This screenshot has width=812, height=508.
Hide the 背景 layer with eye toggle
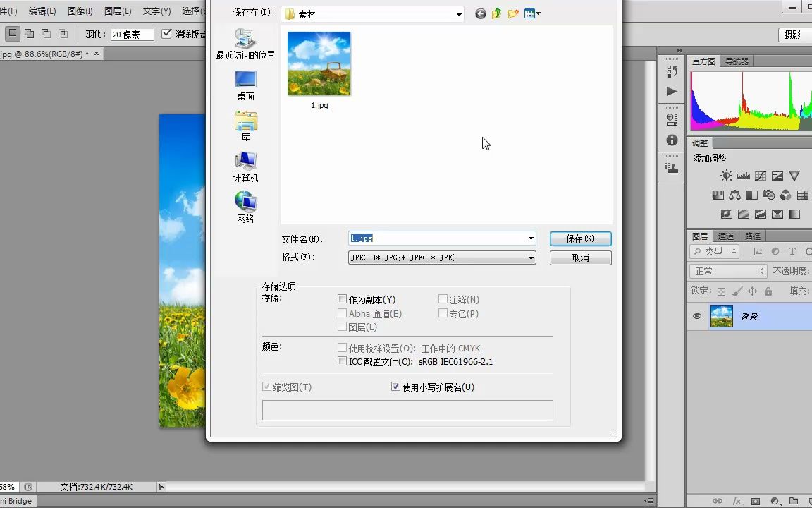[x=697, y=316]
